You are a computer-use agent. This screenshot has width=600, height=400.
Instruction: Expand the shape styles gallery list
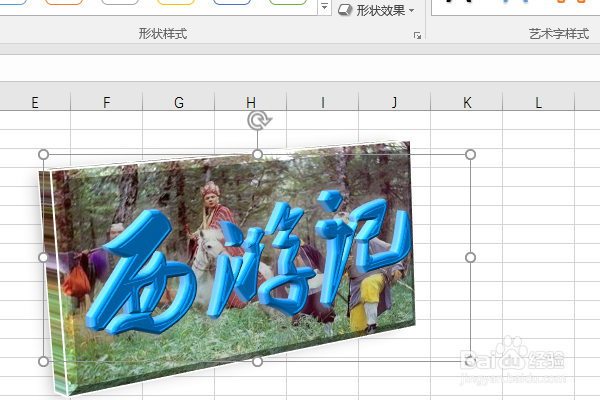324,7
